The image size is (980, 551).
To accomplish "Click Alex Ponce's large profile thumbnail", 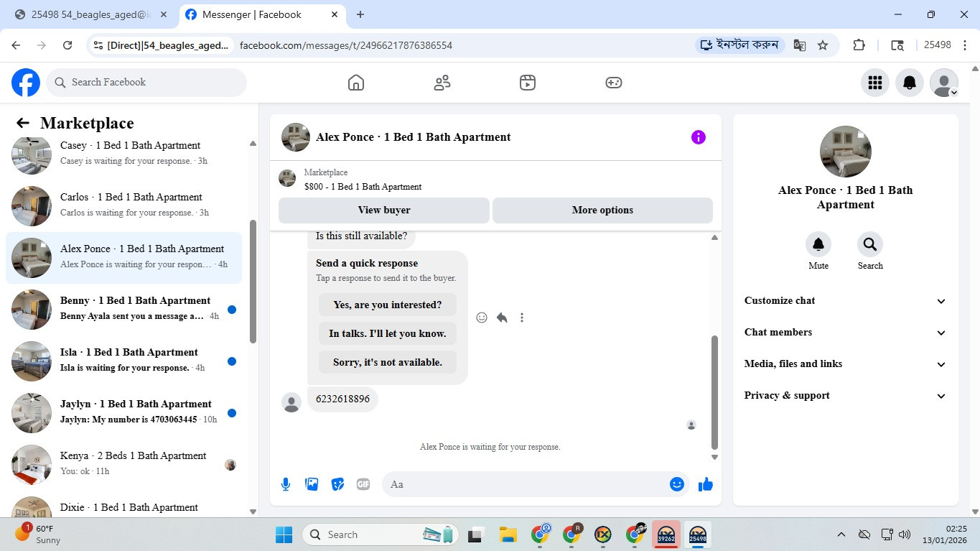I will 846,152.
